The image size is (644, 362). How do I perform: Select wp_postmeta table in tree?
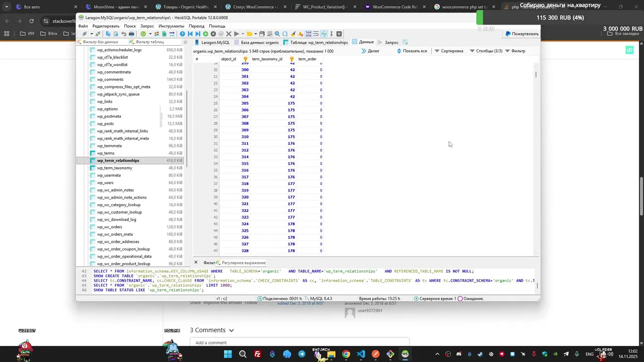pyautogui.click(x=109, y=116)
